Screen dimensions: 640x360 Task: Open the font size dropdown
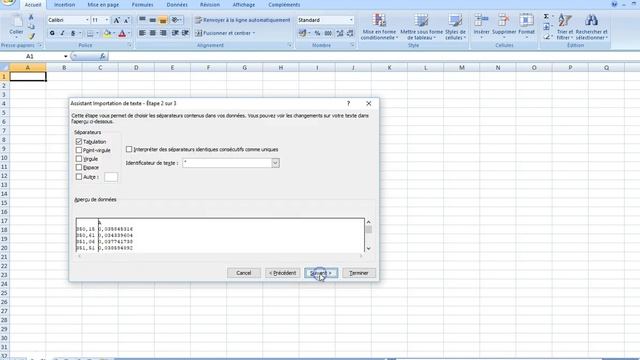[x=107, y=20]
